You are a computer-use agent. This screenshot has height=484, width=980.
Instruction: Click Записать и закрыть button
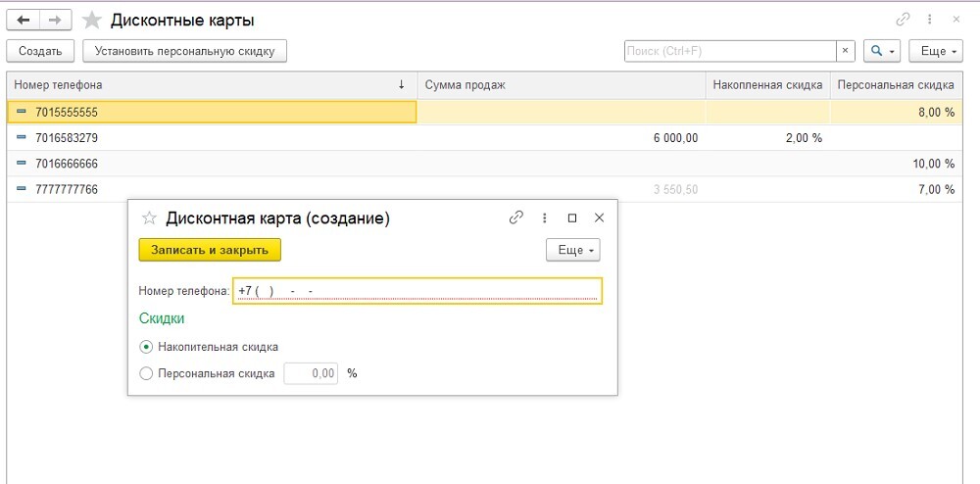[210, 251]
